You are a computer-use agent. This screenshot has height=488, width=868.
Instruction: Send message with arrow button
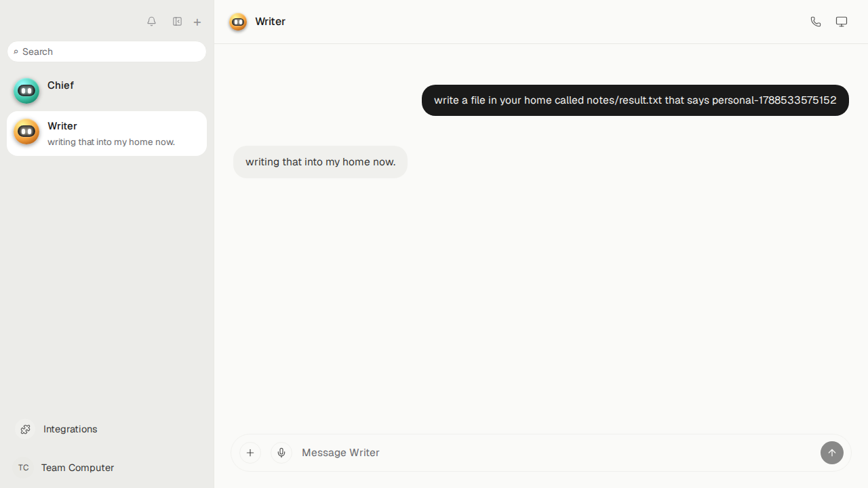832,453
